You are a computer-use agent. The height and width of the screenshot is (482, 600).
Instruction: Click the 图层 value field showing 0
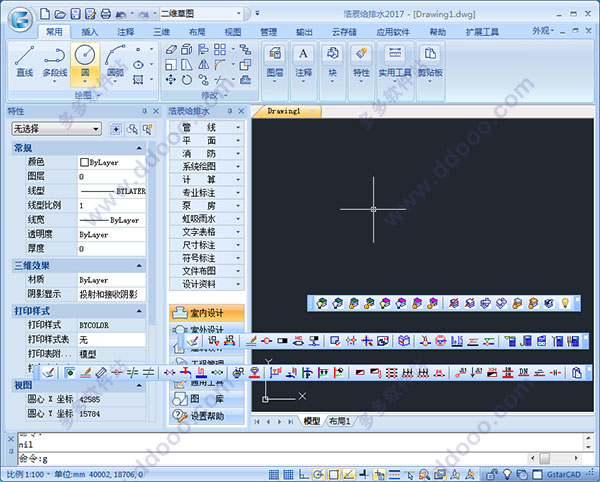tap(112, 177)
